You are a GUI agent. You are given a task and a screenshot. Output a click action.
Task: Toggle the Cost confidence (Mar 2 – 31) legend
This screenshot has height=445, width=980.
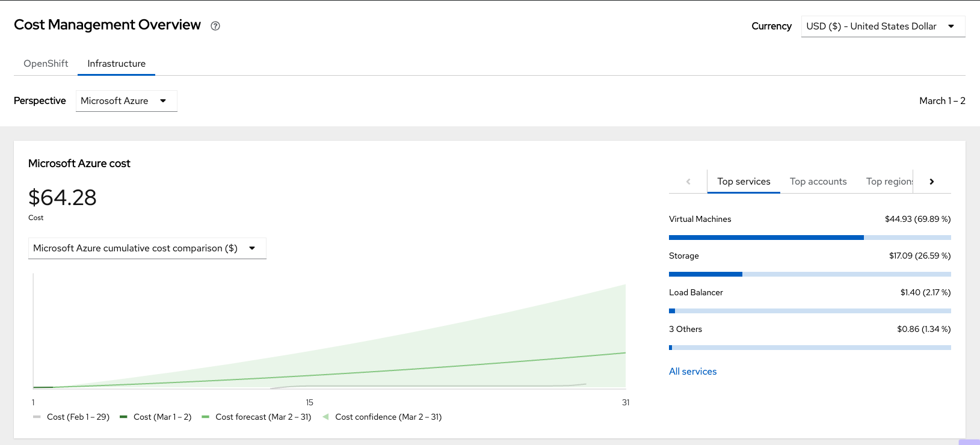(x=383, y=417)
